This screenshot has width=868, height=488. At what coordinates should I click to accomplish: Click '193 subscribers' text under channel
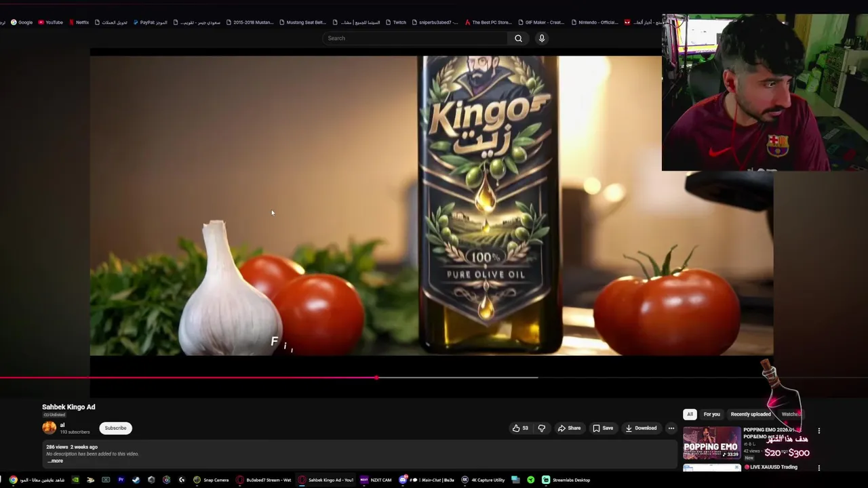pyautogui.click(x=75, y=432)
